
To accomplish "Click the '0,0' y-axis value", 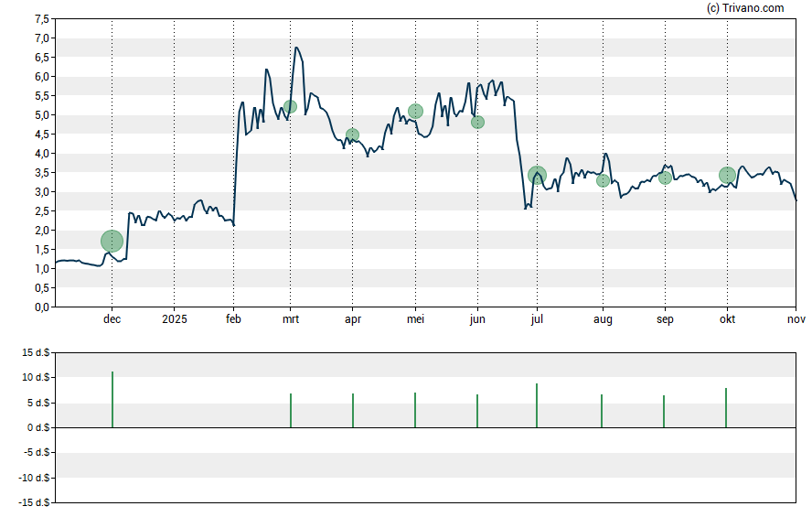I will 42,307.
